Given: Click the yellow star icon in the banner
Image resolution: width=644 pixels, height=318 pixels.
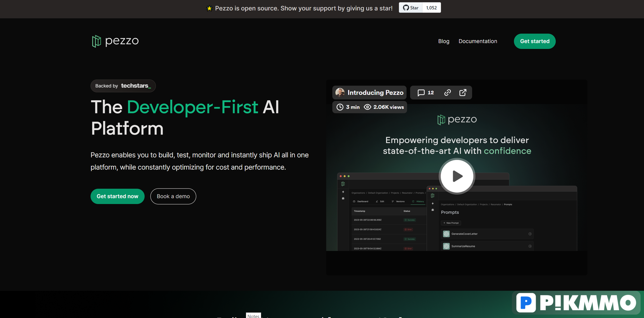Looking at the screenshot, I should (x=209, y=8).
